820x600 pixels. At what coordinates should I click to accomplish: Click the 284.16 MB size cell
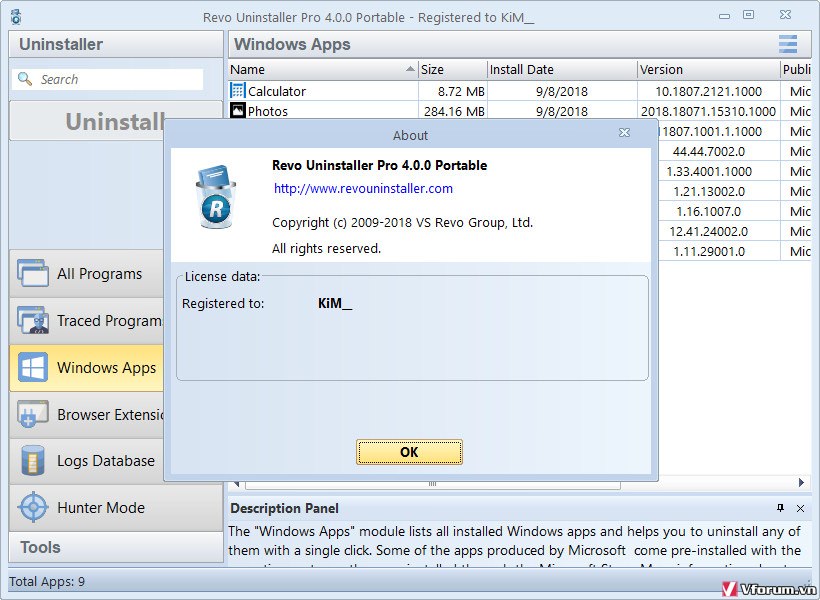click(x=454, y=111)
